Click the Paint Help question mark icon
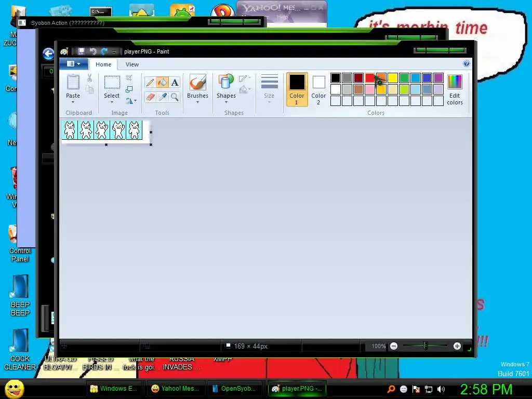532x399 pixels. coord(467,64)
